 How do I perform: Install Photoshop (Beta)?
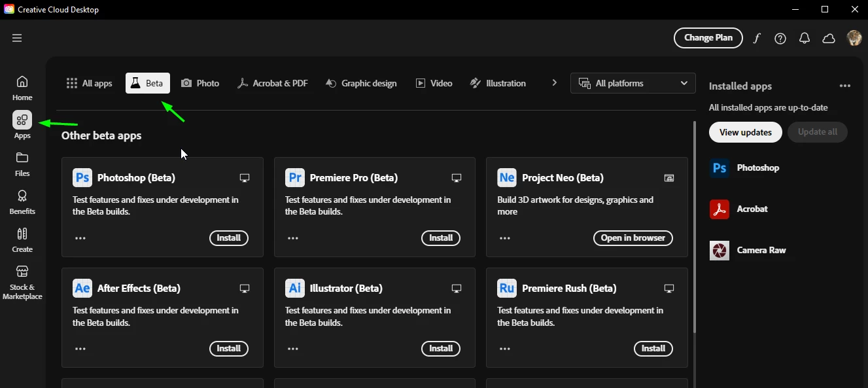229,238
